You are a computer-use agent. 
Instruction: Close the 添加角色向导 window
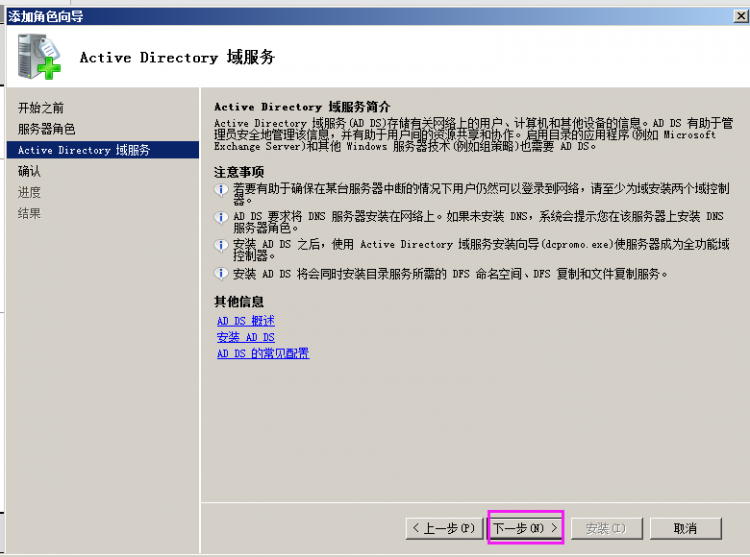[741, 16]
